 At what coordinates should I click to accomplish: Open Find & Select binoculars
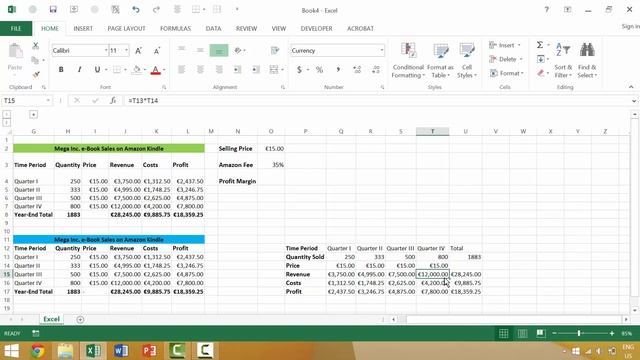pos(587,60)
